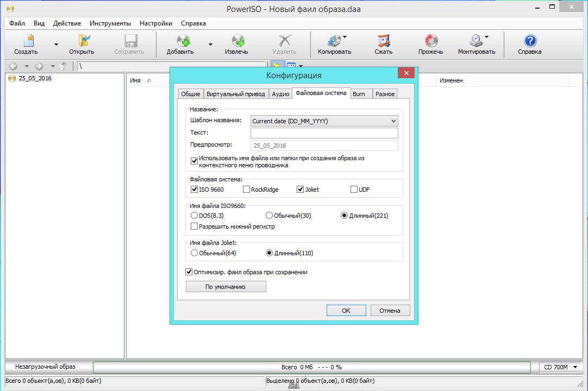Open help via the Справка toolbar icon
This screenshot has height=391, width=588.
530,41
